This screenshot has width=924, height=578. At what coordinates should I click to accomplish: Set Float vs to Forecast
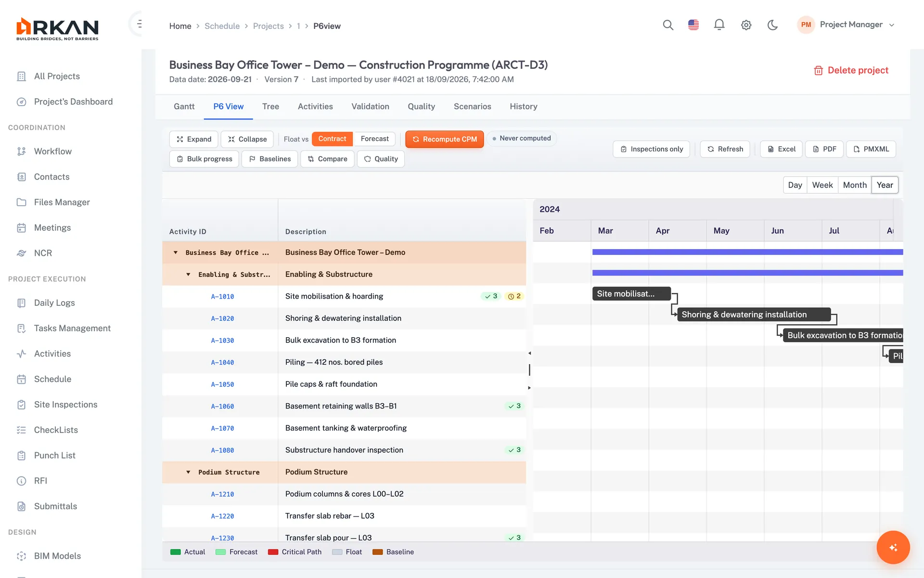tap(374, 139)
